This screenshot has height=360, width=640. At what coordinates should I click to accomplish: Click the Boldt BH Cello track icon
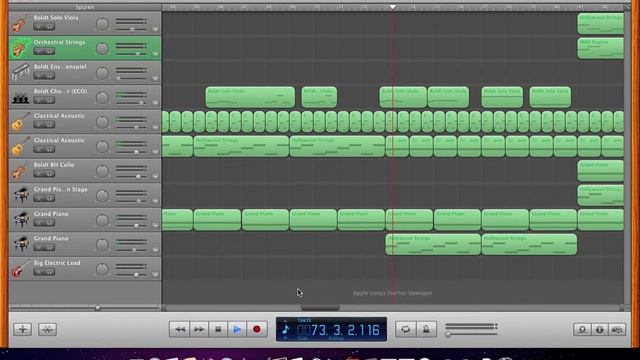coord(20,171)
